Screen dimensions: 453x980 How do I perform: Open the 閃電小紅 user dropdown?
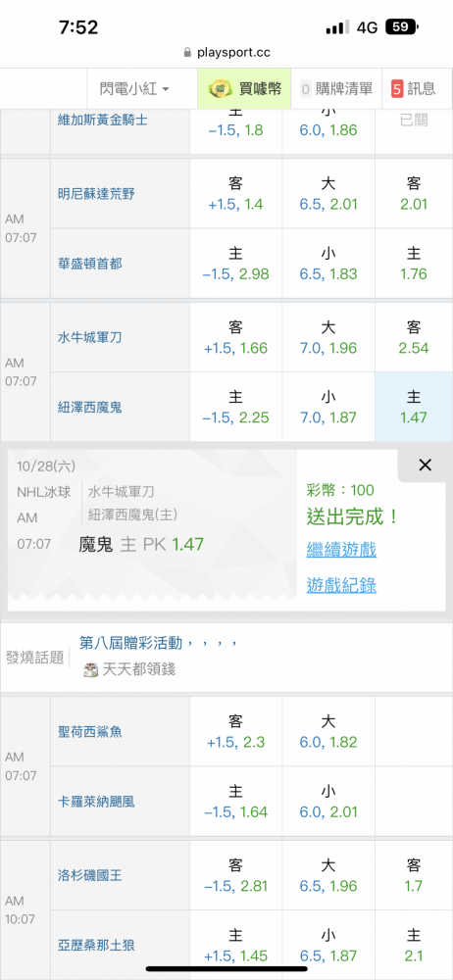134,89
